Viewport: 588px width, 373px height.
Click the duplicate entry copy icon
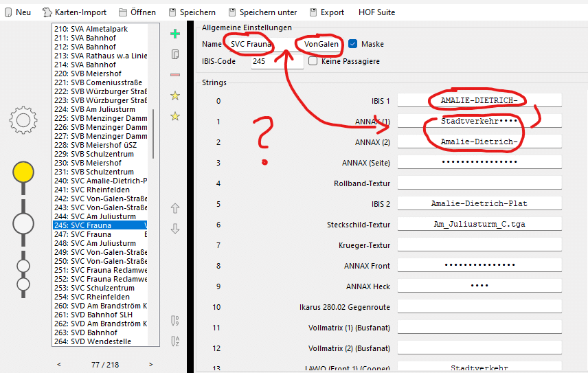tap(174, 54)
